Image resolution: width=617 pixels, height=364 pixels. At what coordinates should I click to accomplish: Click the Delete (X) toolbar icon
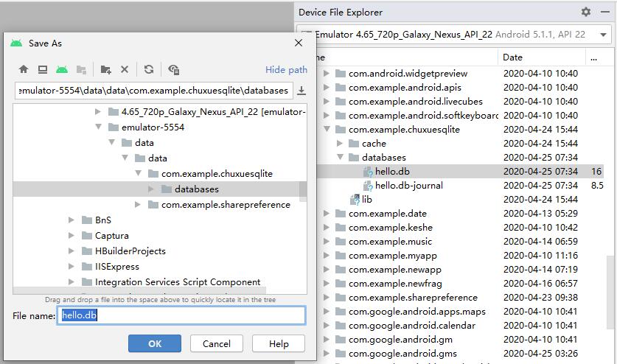(125, 69)
